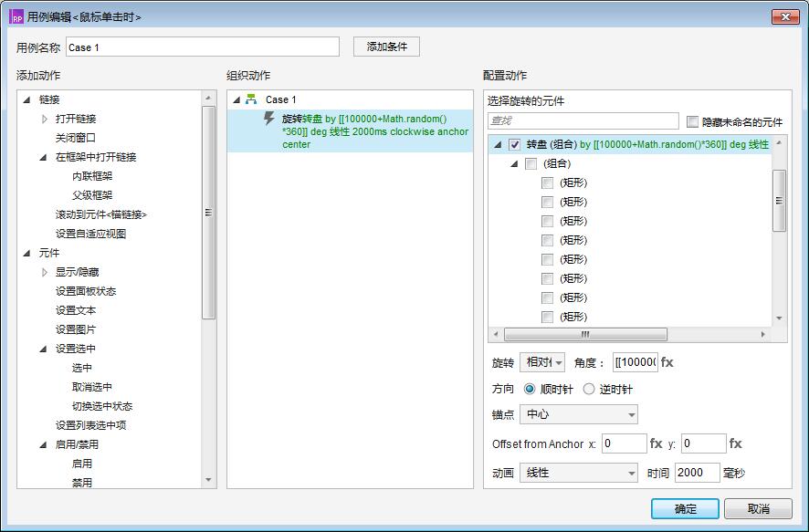
Task: Select 设置文本 action
Action: coord(76,310)
